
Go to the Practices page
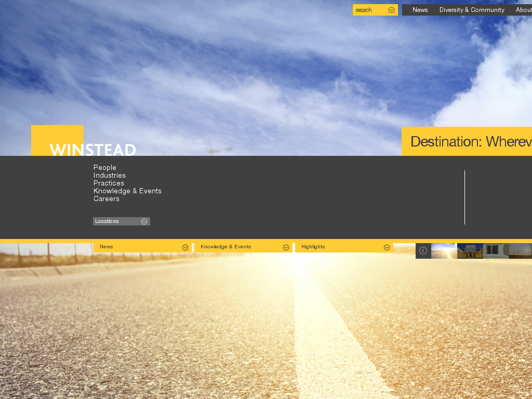coord(109,183)
